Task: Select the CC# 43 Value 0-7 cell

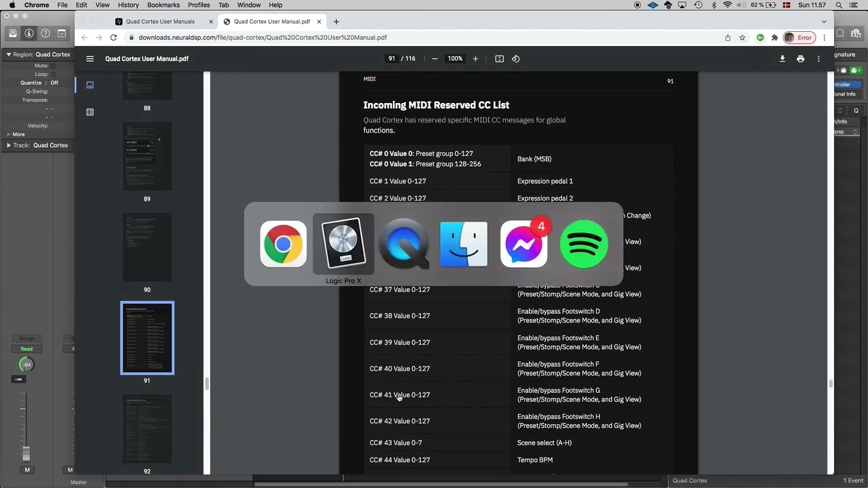Action: pos(437,443)
